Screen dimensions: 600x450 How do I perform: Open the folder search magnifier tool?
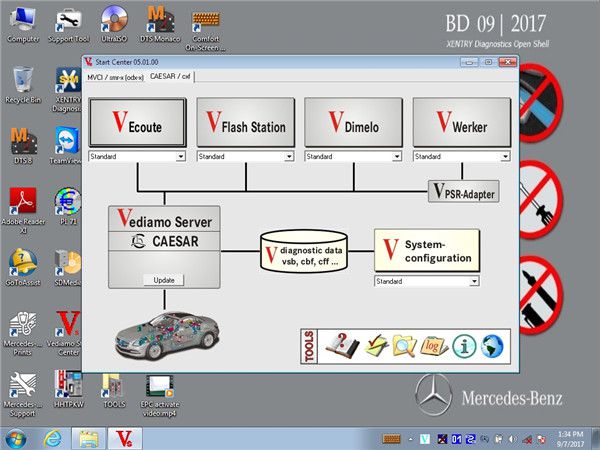[x=402, y=346]
